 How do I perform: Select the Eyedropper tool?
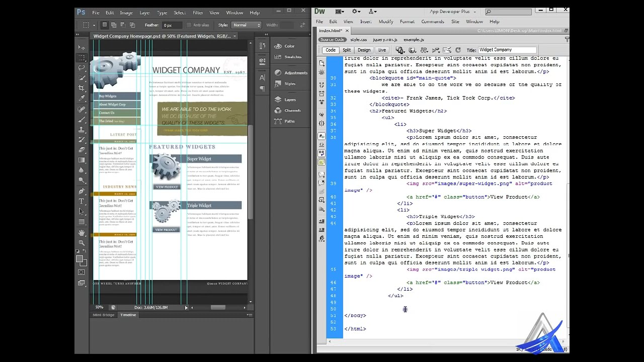(82, 99)
